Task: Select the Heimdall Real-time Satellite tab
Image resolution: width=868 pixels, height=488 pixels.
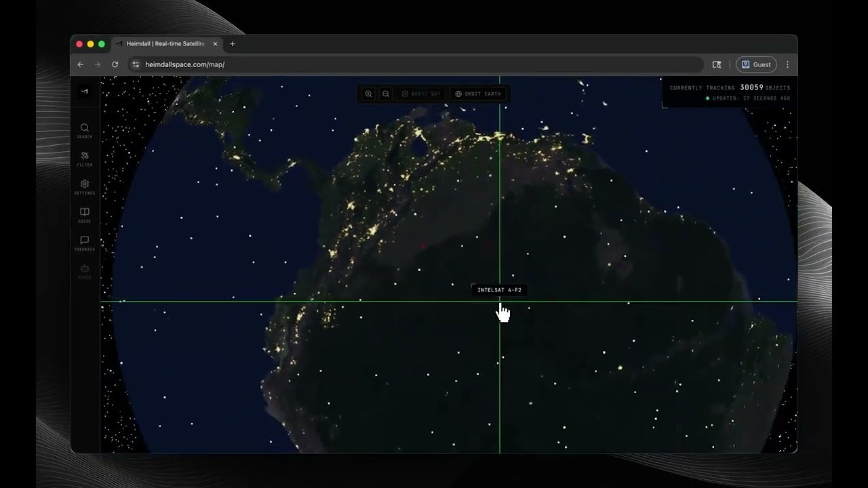Action: [165, 44]
